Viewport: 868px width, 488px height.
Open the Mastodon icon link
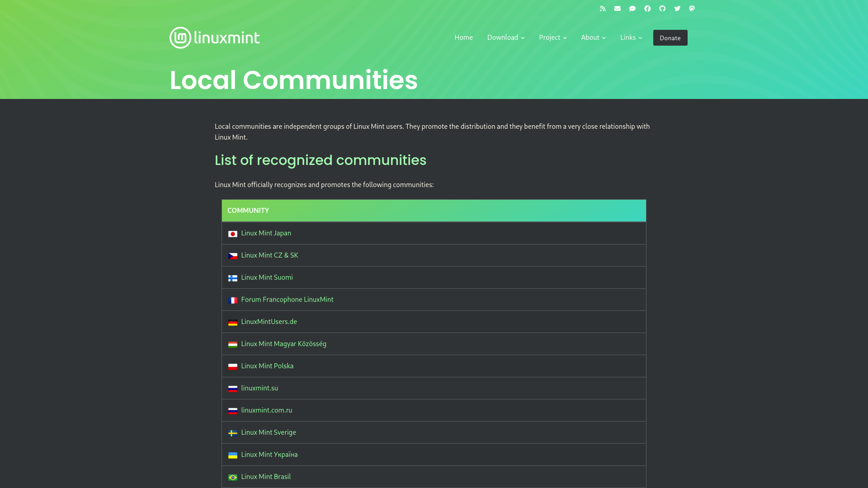[x=692, y=9]
